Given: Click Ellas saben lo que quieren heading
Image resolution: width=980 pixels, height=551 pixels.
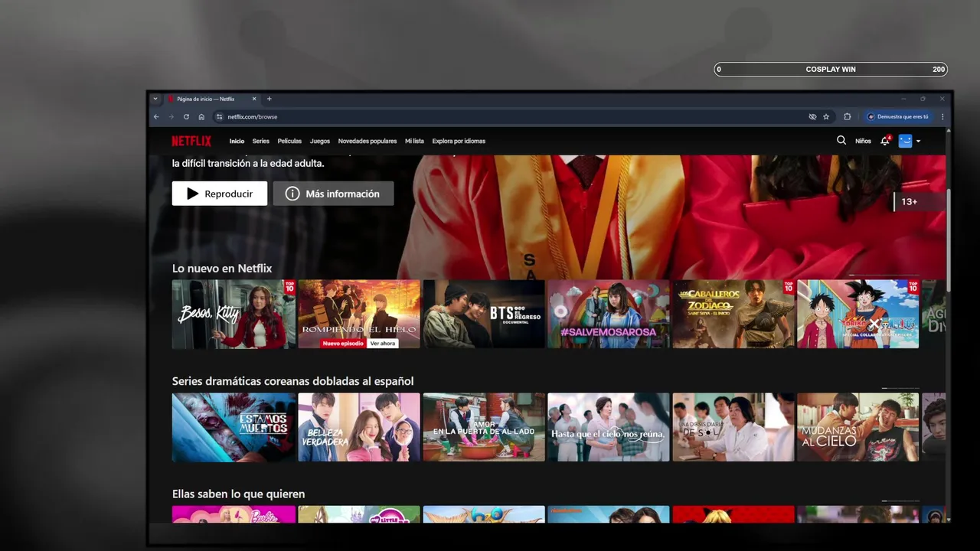Looking at the screenshot, I should point(238,494).
